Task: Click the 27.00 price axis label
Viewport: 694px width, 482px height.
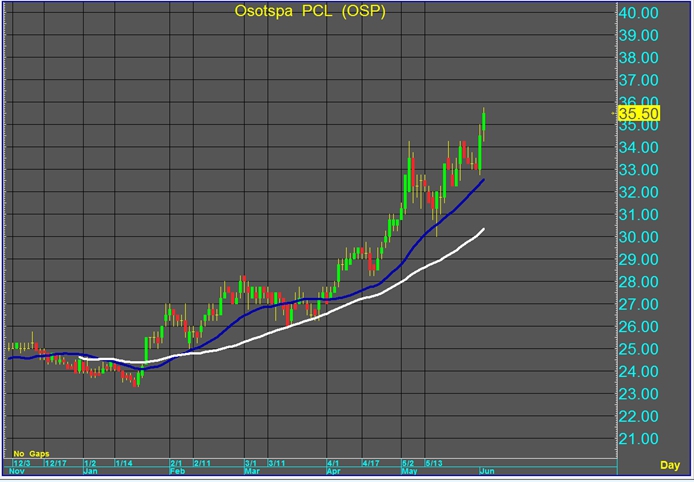Action: pos(638,304)
